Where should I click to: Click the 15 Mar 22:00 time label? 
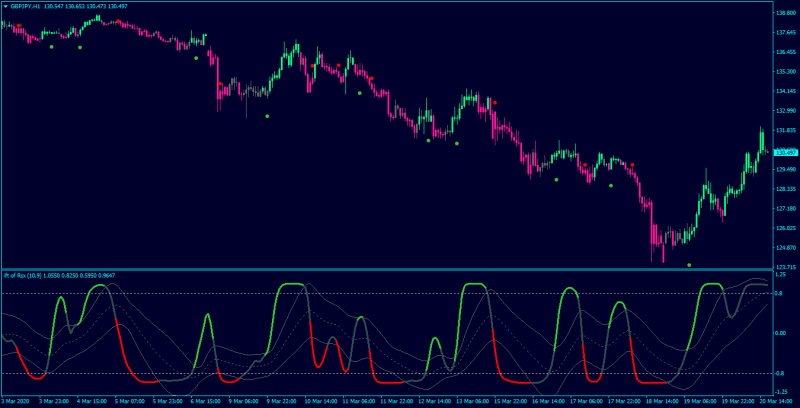point(511,402)
